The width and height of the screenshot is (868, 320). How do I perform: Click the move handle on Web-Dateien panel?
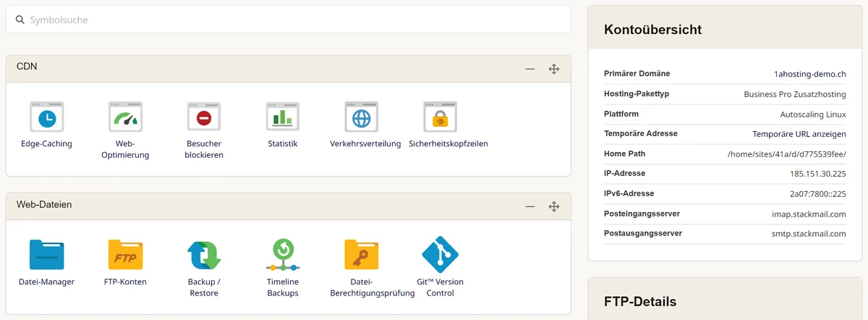pos(554,206)
